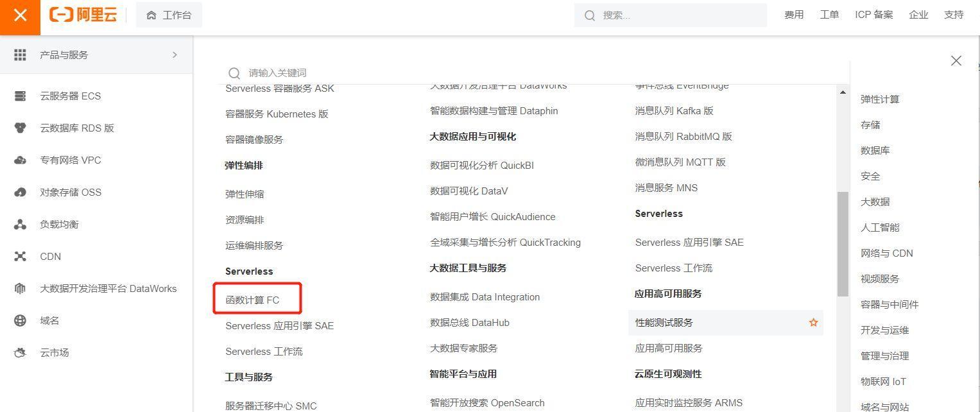Open Serverless 应用引擎 SAE in left column
Image resolution: width=980 pixels, height=412 pixels.
(x=280, y=326)
